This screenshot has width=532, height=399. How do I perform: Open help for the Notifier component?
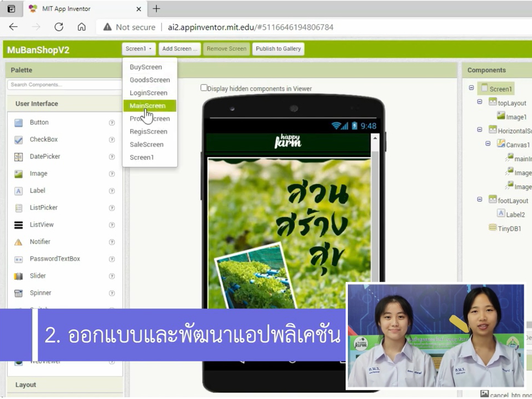point(111,242)
